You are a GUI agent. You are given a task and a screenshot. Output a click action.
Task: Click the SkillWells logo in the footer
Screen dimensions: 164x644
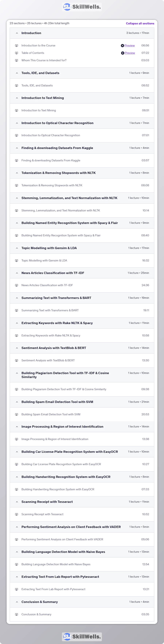point(82,637)
